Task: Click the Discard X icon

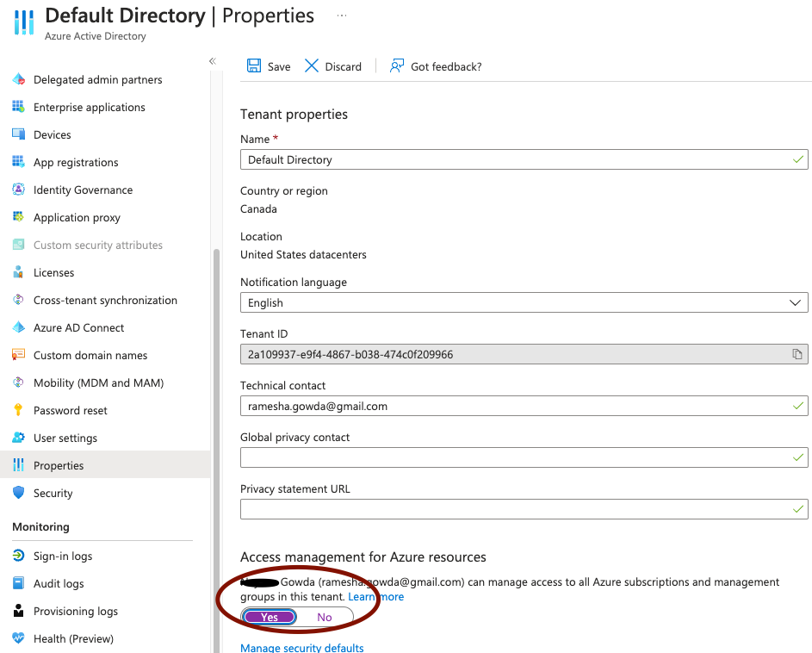Action: click(311, 65)
